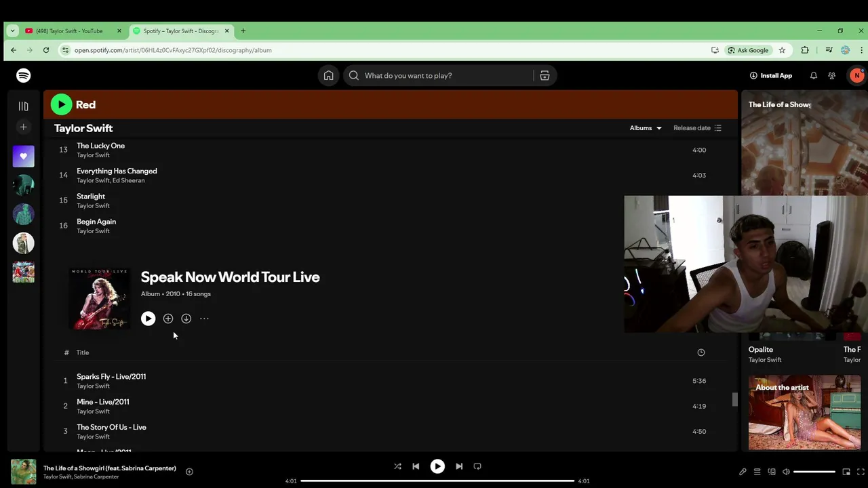Open About the artist card
The height and width of the screenshot is (488, 868).
tap(804, 412)
